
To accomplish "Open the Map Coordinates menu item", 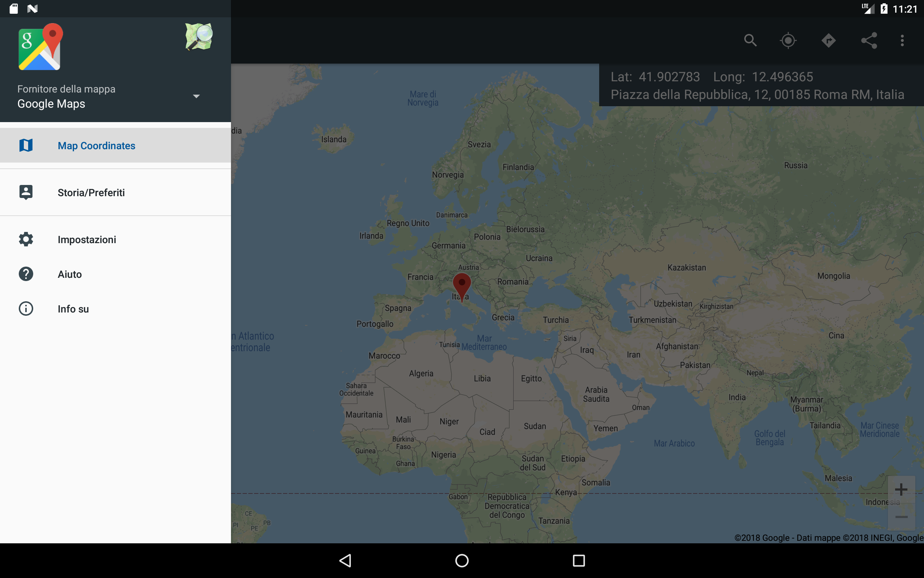I will coord(115,145).
